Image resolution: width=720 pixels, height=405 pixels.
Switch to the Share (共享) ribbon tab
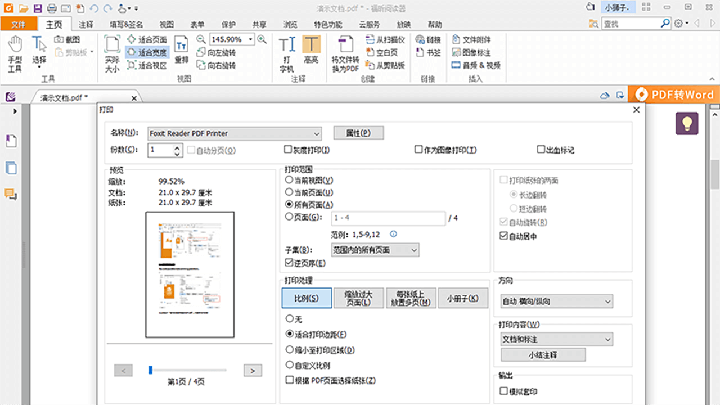click(x=259, y=24)
